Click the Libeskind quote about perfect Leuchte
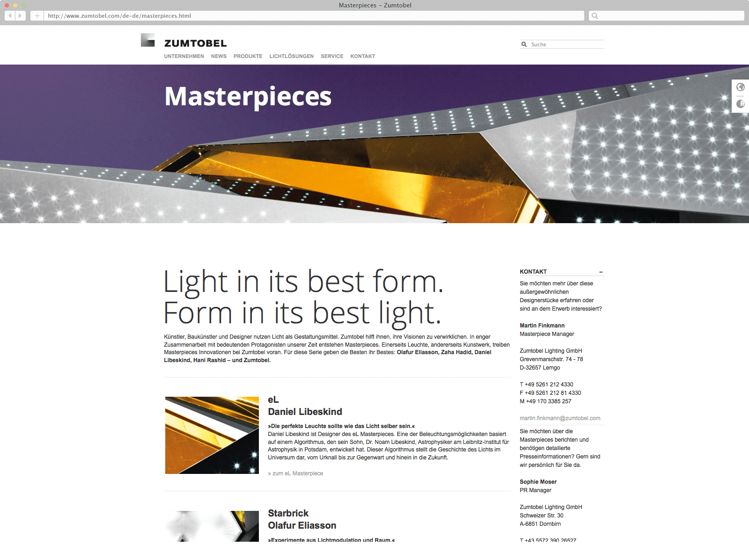749x560 pixels. coord(341,426)
